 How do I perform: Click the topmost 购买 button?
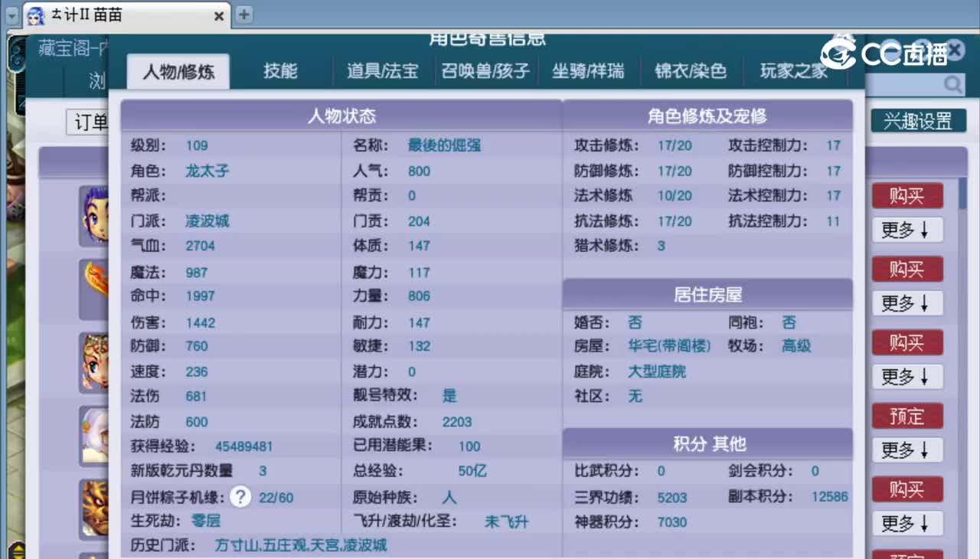point(906,195)
